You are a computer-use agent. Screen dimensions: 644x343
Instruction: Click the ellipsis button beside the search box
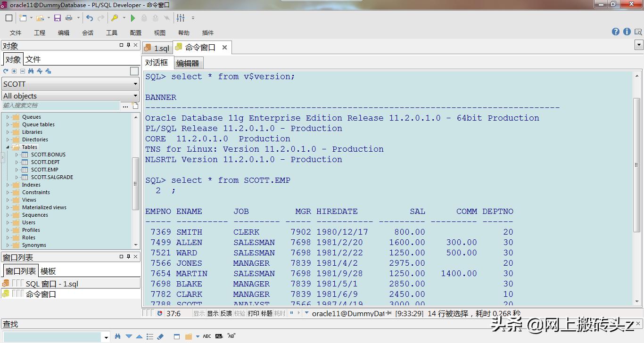pos(125,106)
